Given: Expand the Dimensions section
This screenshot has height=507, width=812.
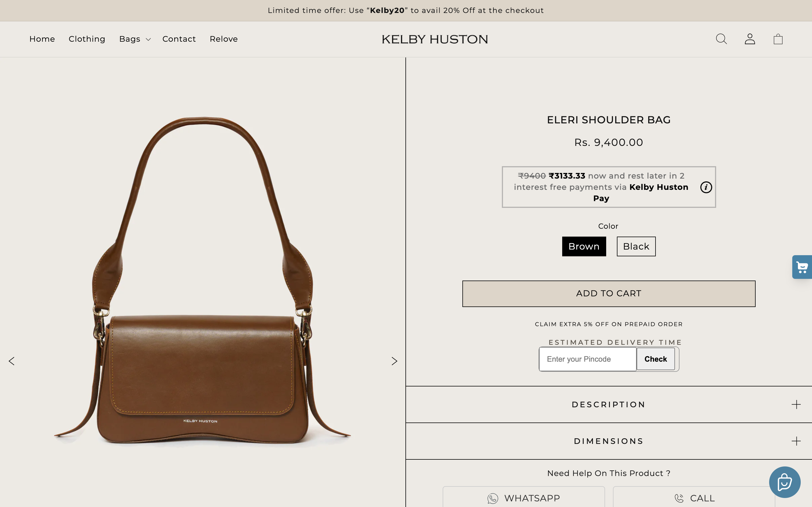Looking at the screenshot, I should 609,441.
